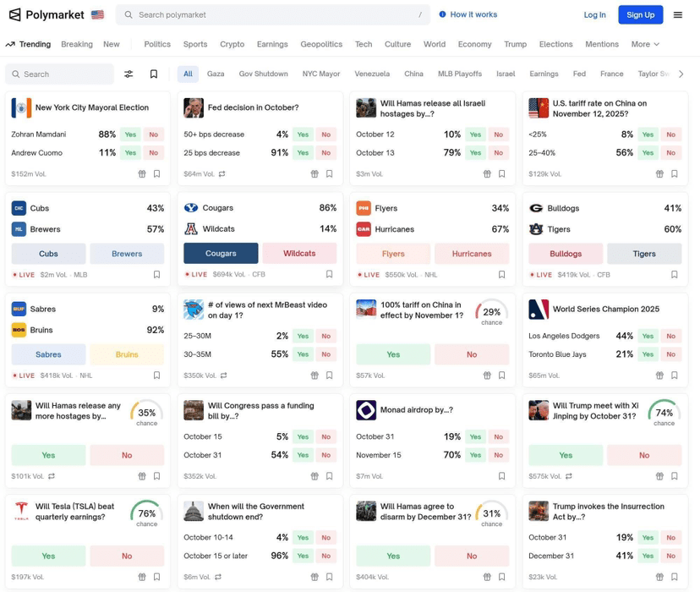Click the Log In link
The image size is (700, 592).
point(594,14)
